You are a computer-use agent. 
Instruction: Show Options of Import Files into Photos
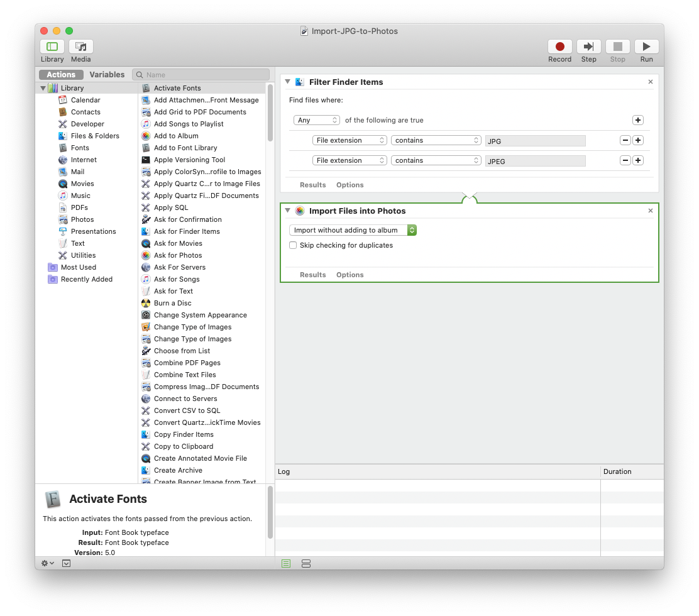[x=350, y=275]
